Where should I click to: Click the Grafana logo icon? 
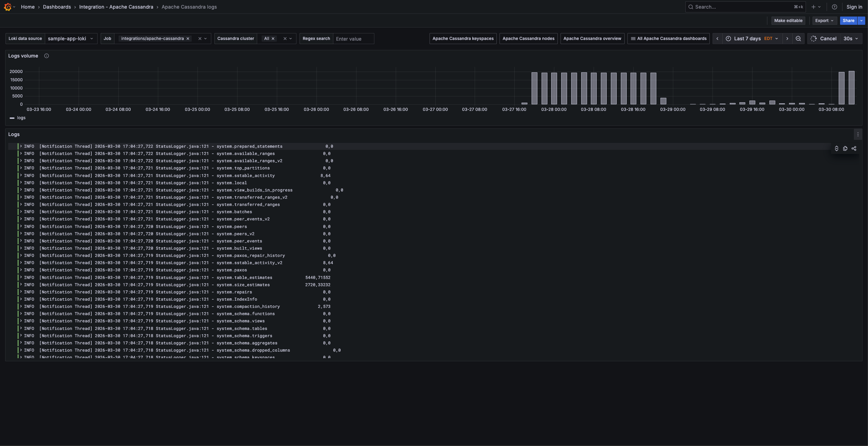click(8, 7)
